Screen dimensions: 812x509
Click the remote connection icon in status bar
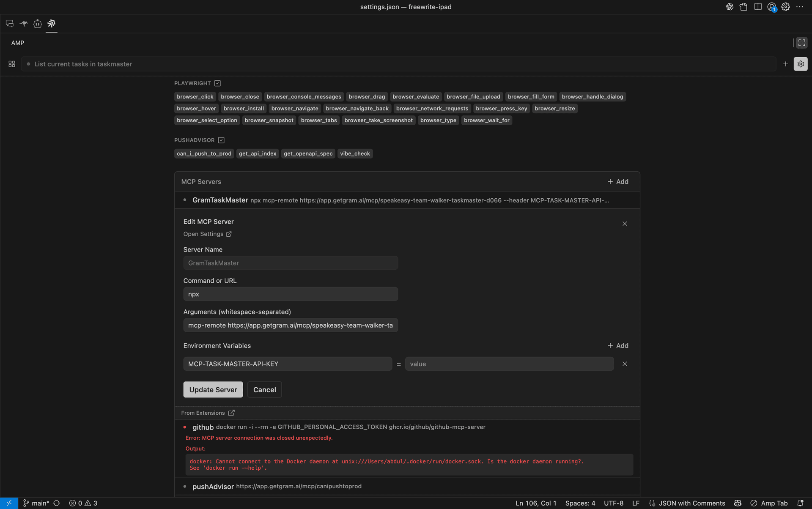[9, 503]
